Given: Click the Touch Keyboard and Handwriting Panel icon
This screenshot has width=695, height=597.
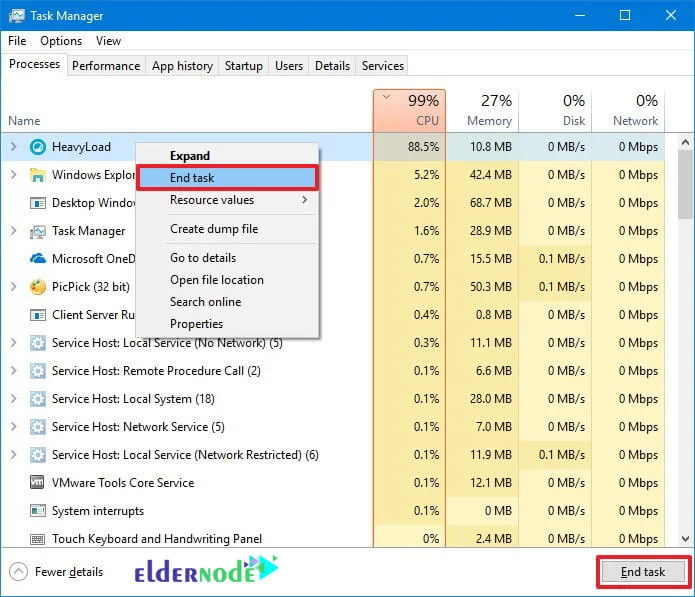Looking at the screenshot, I should coord(38,539).
